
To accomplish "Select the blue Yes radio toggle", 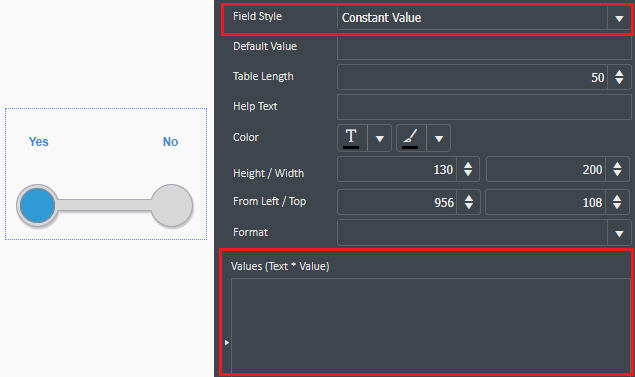I will click(x=37, y=205).
